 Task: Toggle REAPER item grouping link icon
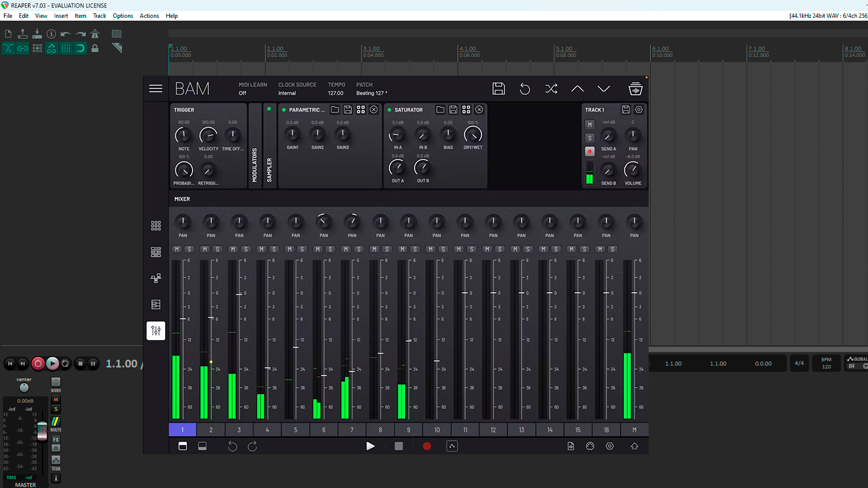(22, 48)
